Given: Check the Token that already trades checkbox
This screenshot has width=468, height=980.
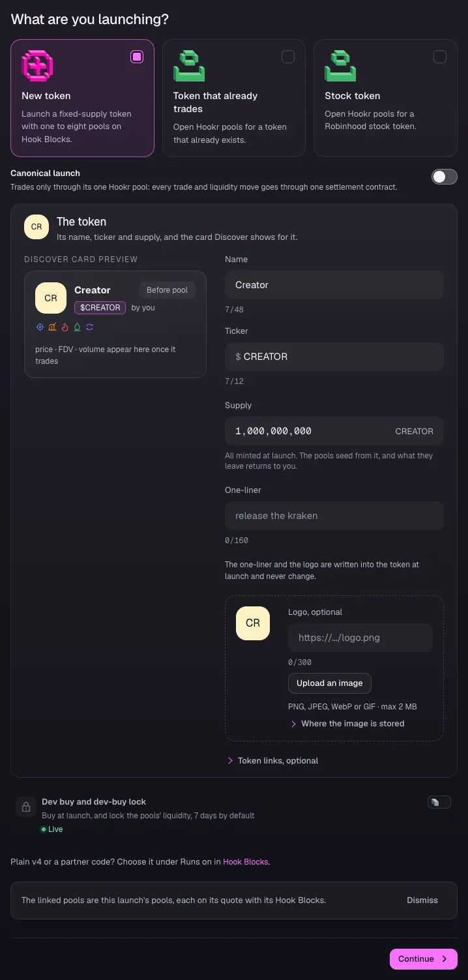Looking at the screenshot, I should 288,57.
